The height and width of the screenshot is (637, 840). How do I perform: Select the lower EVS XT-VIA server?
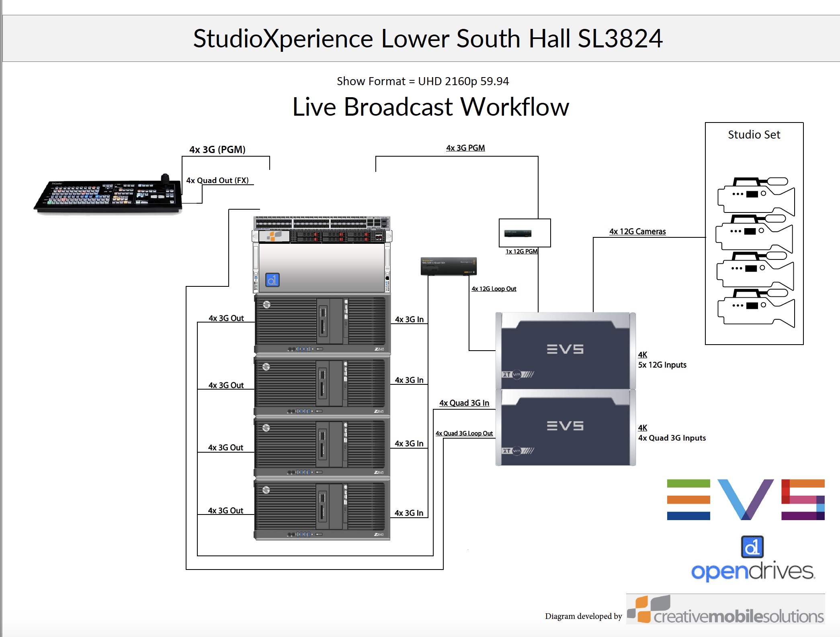565,427
